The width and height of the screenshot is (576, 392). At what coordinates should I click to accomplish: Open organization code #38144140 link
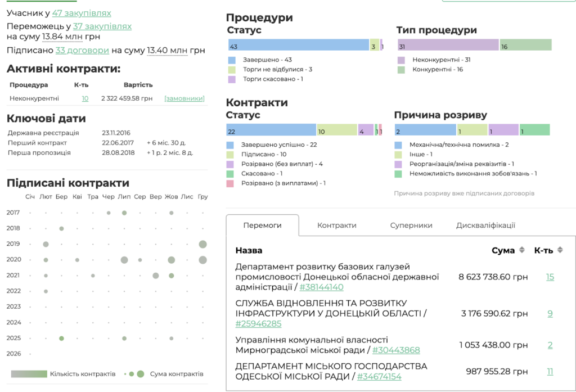(x=321, y=287)
